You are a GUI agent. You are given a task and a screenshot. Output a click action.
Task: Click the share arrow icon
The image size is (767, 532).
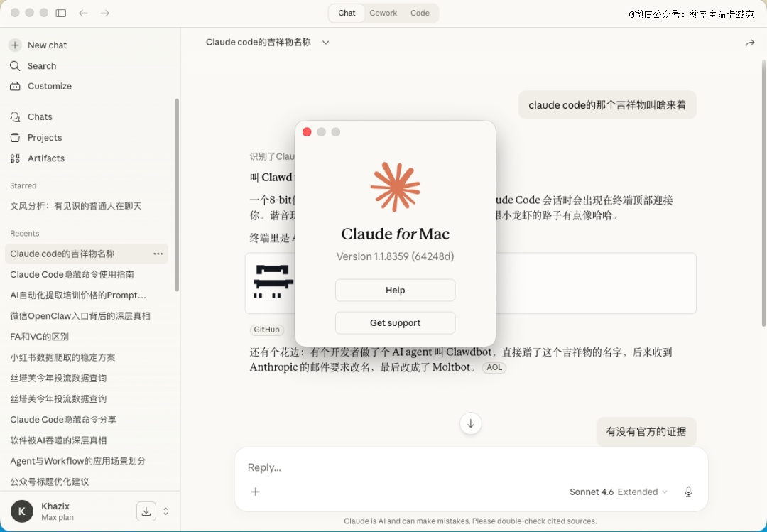point(749,44)
